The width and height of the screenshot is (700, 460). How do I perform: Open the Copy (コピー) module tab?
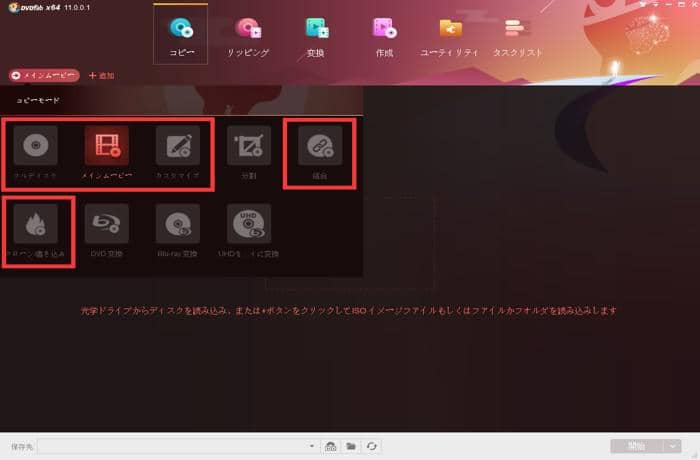(x=181, y=35)
